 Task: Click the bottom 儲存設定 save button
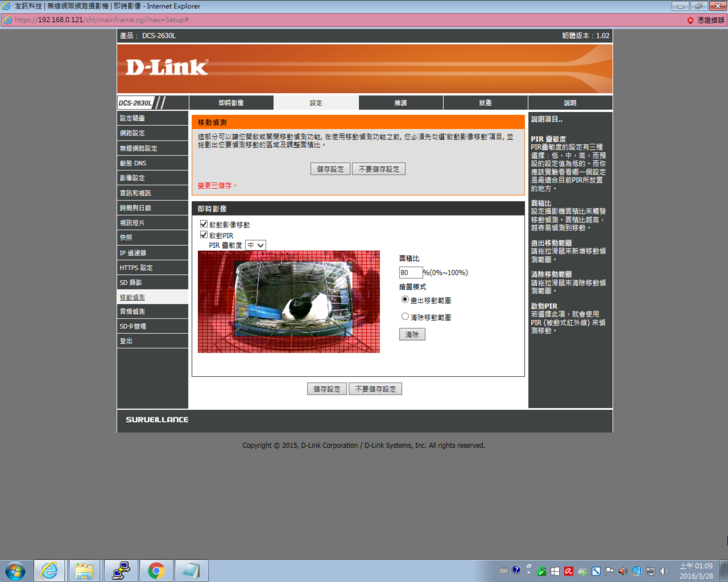click(327, 389)
